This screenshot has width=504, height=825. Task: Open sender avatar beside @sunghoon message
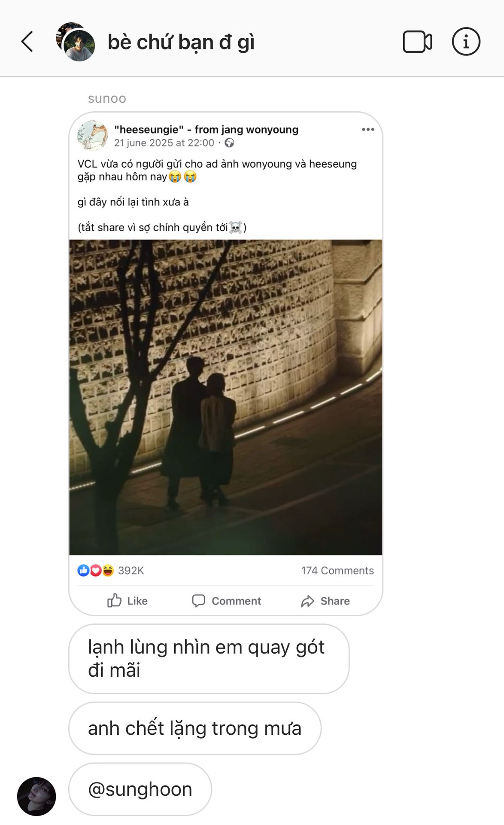pyautogui.click(x=36, y=796)
